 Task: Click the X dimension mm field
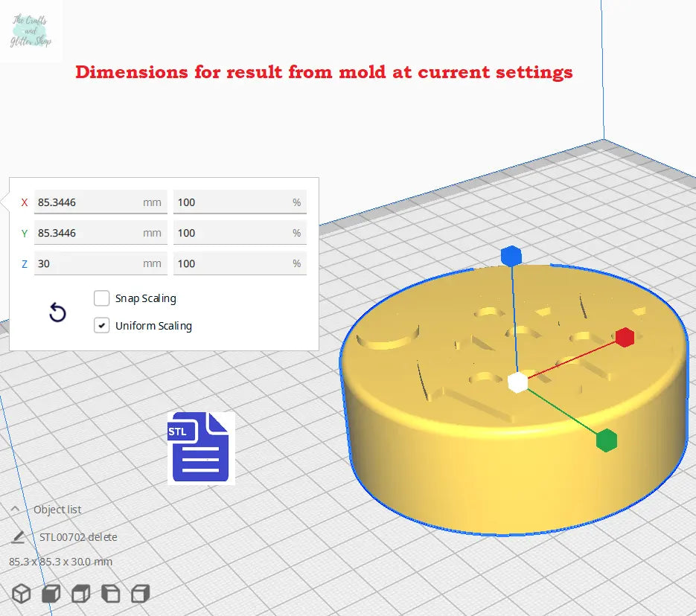point(88,202)
